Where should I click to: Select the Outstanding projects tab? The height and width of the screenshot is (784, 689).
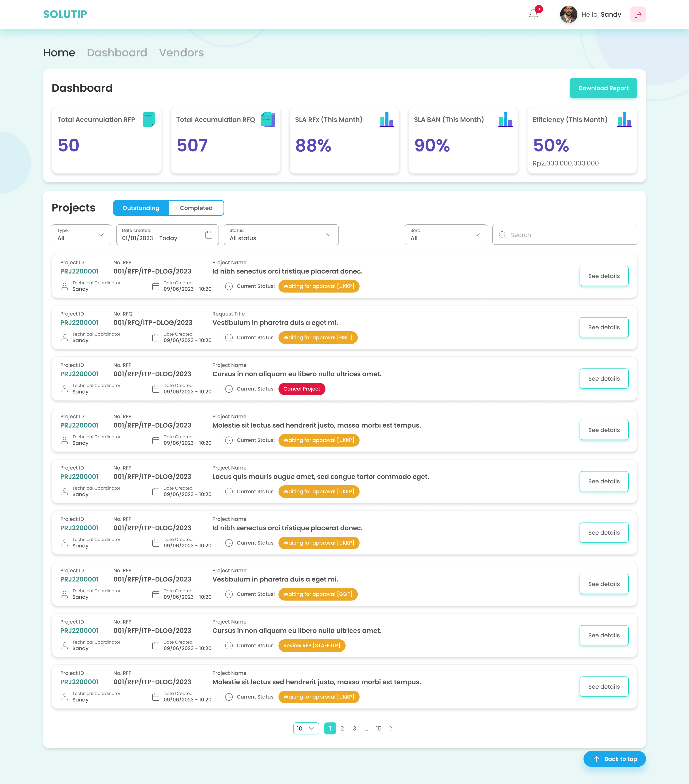coord(140,207)
